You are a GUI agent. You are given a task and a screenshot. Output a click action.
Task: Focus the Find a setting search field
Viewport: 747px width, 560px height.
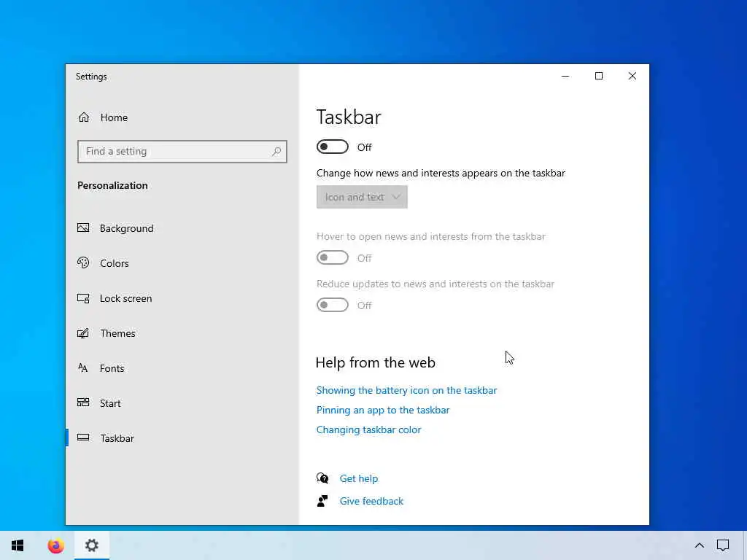pyautogui.click(x=182, y=152)
